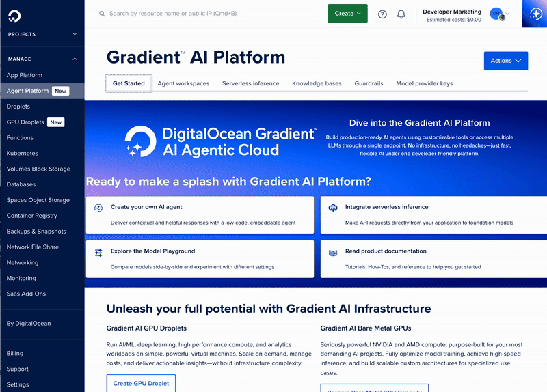The image size is (547, 392).
Task: Click the sparkle AI assistant icon
Action: tap(534, 14)
